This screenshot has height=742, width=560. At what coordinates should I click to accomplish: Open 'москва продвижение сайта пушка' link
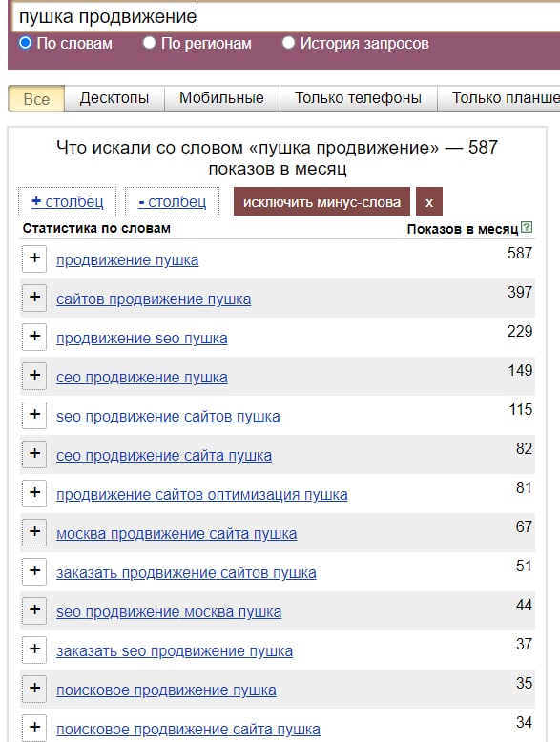point(176,534)
